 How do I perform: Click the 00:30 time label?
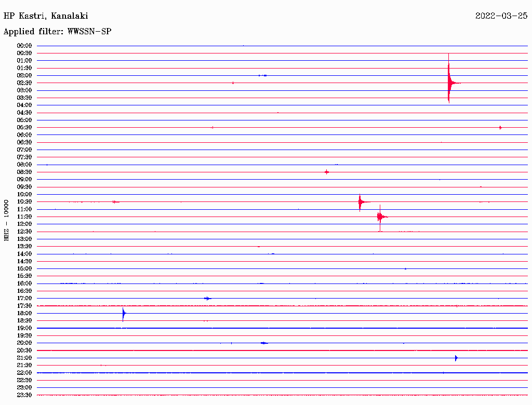click(x=24, y=53)
